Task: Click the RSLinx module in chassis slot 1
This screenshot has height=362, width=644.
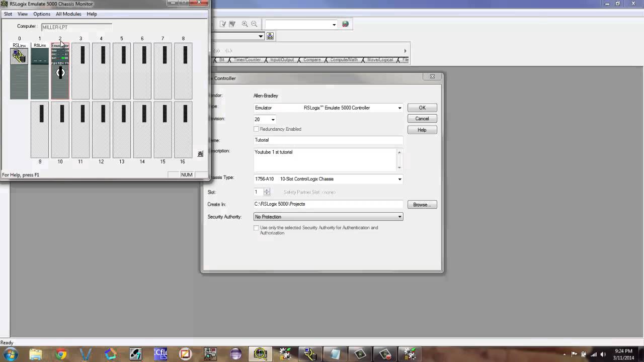Action: pyautogui.click(x=40, y=71)
